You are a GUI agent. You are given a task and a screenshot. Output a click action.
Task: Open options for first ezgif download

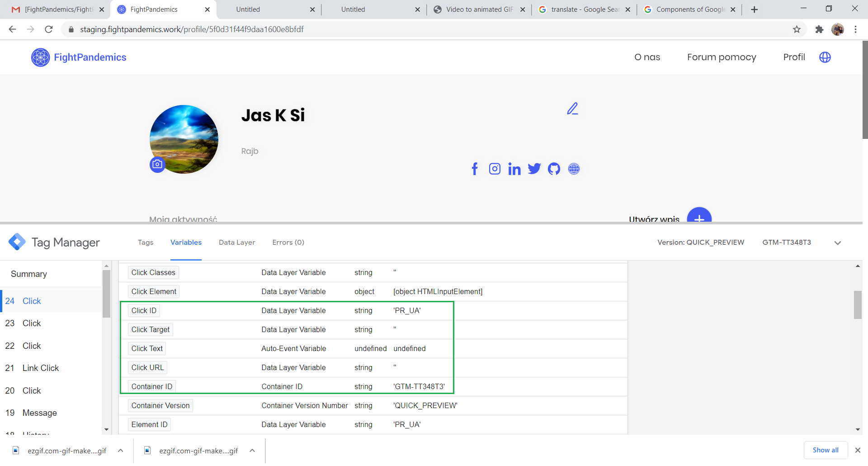[x=121, y=451]
